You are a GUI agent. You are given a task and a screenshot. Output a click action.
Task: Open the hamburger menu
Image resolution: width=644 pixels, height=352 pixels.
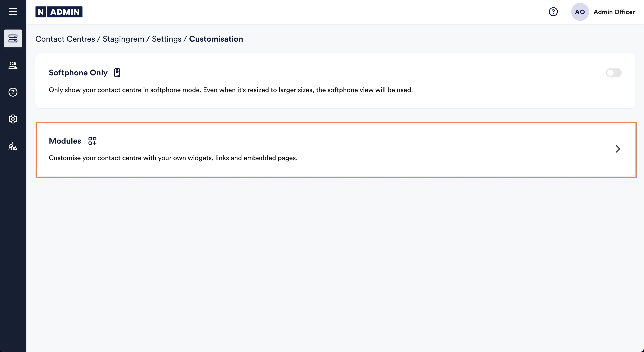click(13, 11)
